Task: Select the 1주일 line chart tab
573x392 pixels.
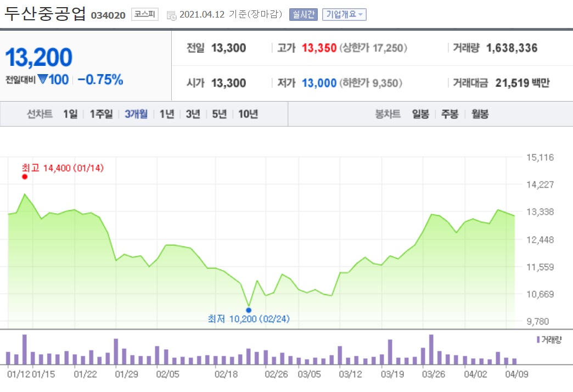Action: click(101, 114)
